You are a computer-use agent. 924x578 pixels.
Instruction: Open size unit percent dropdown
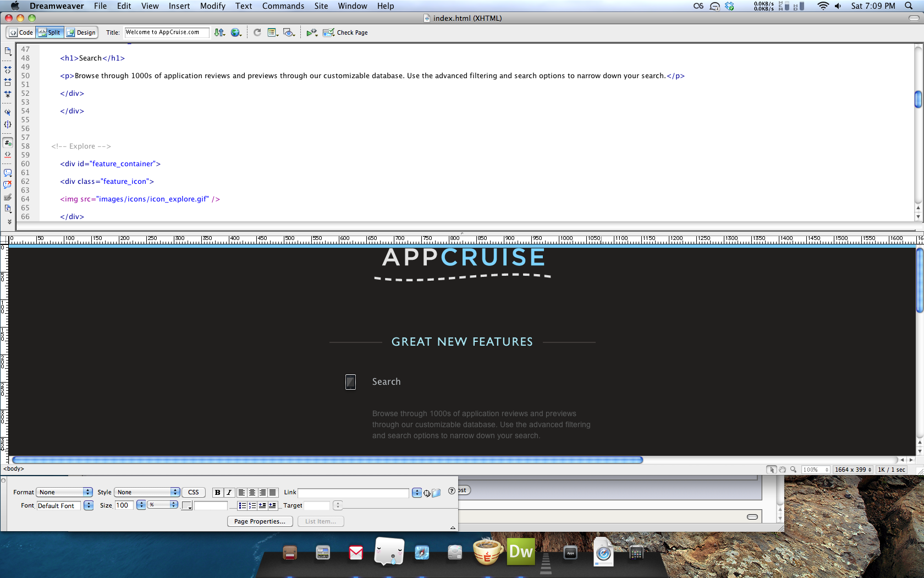163,505
